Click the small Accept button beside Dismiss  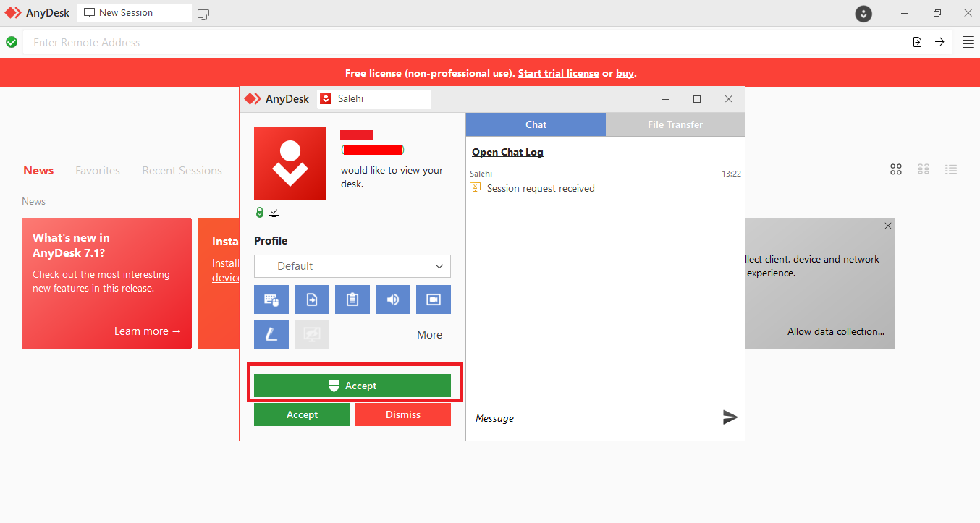[302, 414]
